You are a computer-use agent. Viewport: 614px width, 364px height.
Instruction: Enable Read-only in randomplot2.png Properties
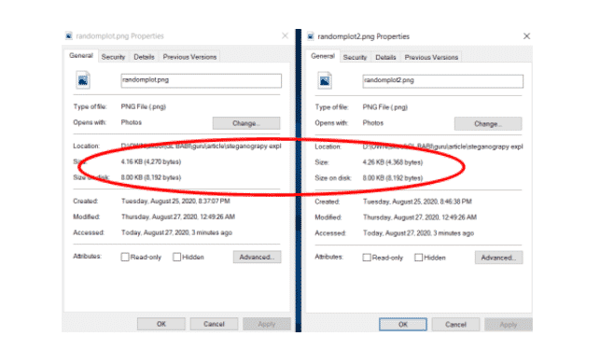click(x=367, y=258)
